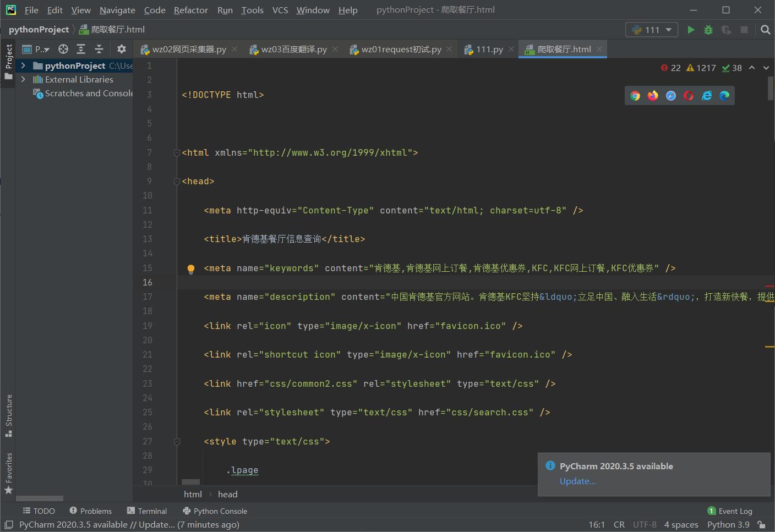Click the Project panel horizontal scrollbar
The height and width of the screenshot is (532, 775).
point(39,498)
